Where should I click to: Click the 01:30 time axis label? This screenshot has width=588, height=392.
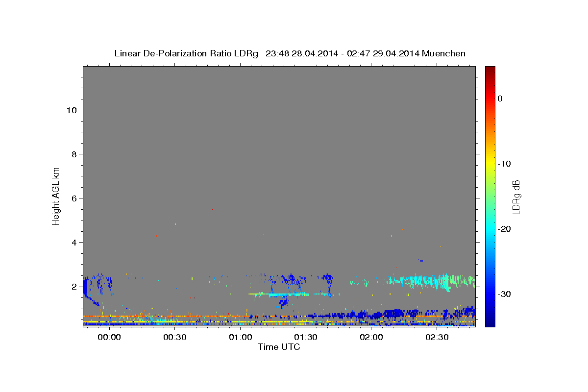click(306, 338)
